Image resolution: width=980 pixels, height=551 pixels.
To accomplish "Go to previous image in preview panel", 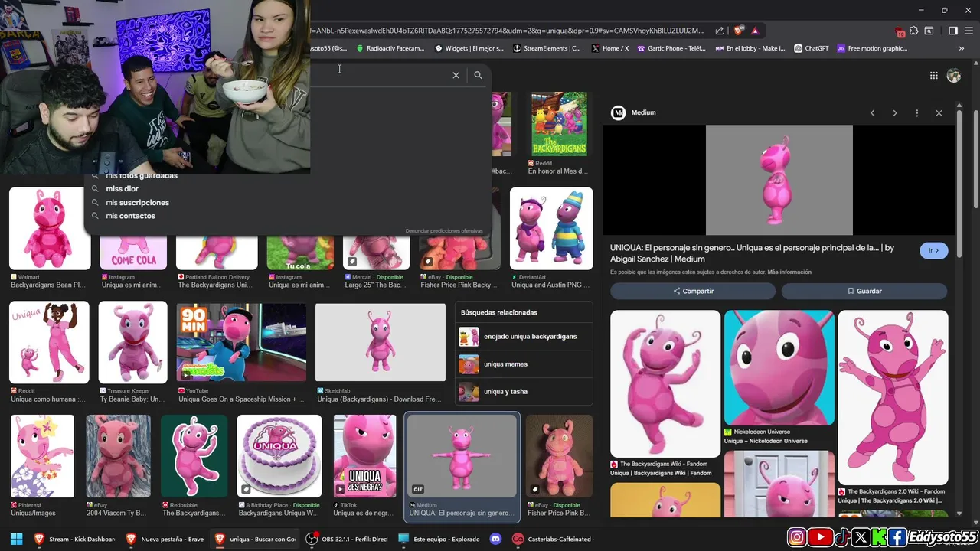I will click(x=872, y=113).
